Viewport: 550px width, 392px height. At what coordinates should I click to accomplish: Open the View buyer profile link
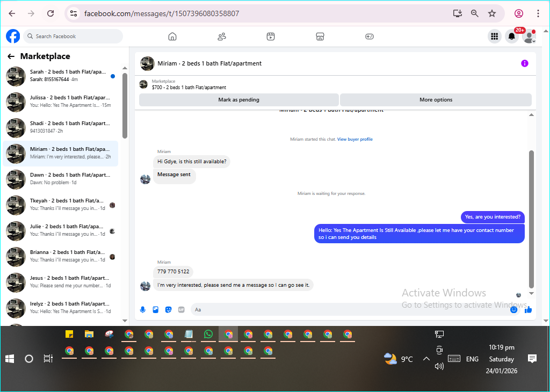(x=355, y=139)
